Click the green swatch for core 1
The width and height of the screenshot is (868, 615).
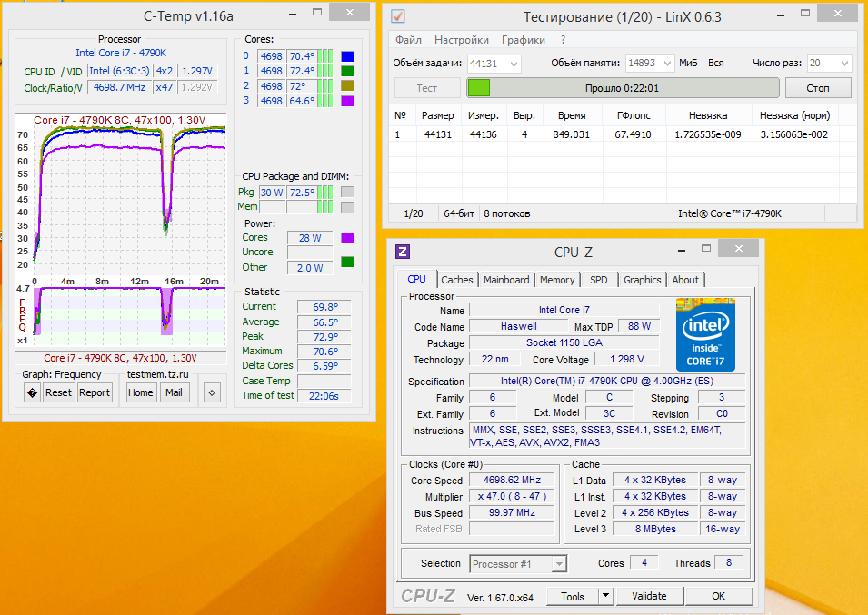click(x=346, y=71)
